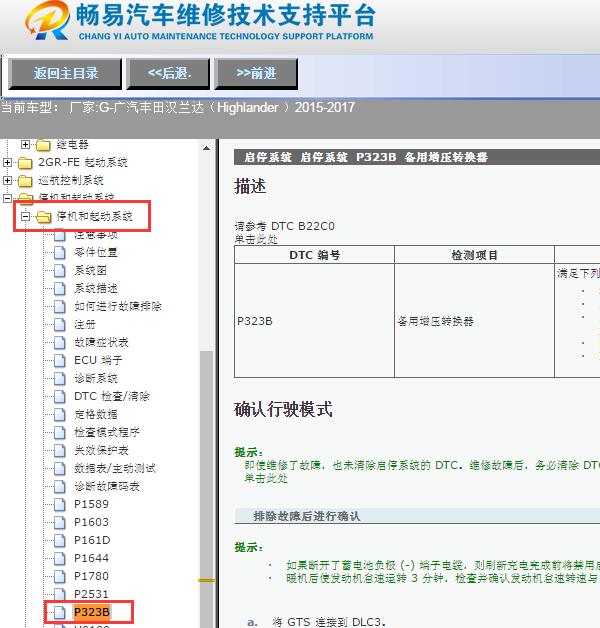Click the 定格数据 document icon

click(60, 415)
